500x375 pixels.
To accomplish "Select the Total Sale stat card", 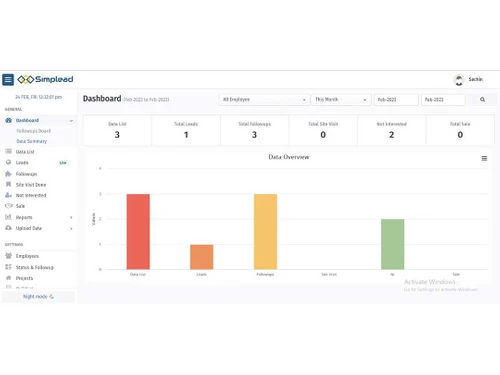I will pos(460,130).
